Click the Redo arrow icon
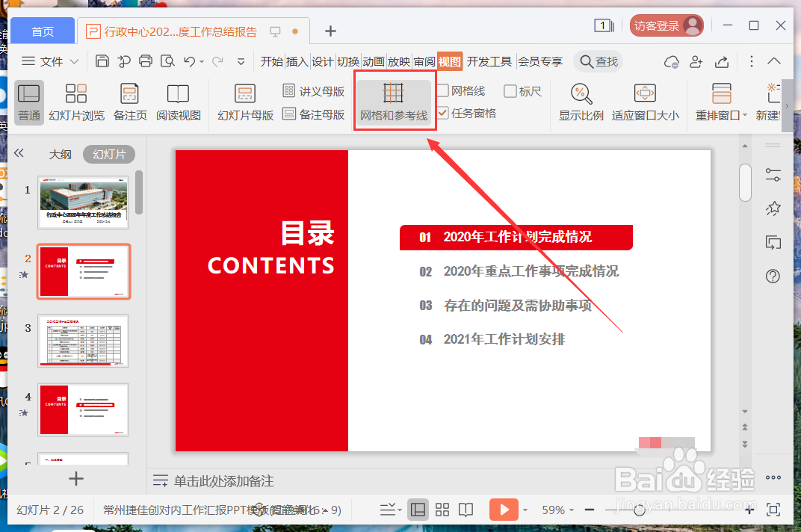The height and width of the screenshot is (532, 801). click(217, 61)
